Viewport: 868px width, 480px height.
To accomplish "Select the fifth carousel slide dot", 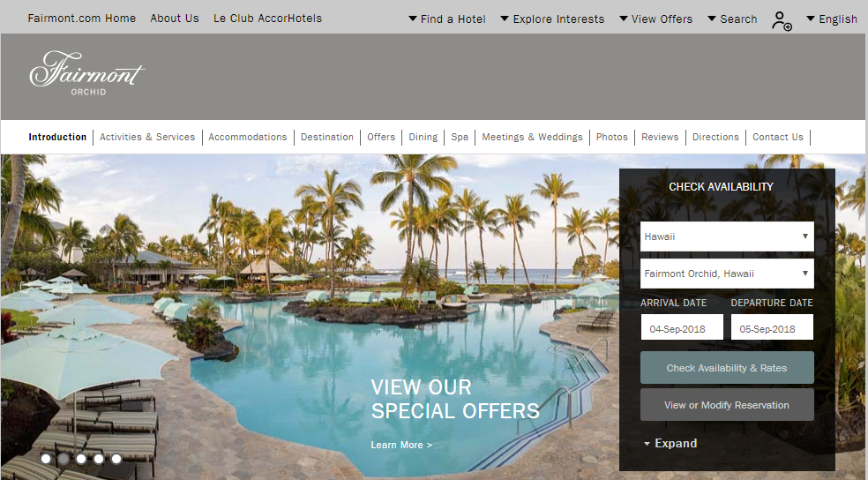I will [x=116, y=459].
